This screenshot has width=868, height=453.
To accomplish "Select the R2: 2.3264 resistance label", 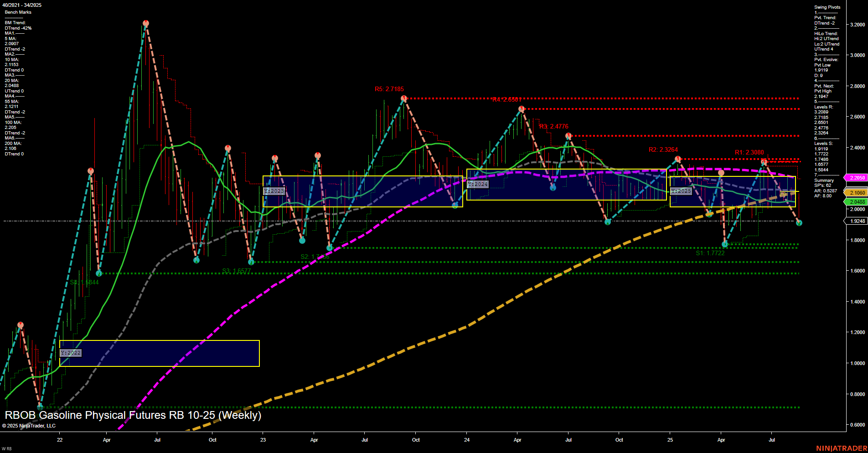I will coord(663,149).
